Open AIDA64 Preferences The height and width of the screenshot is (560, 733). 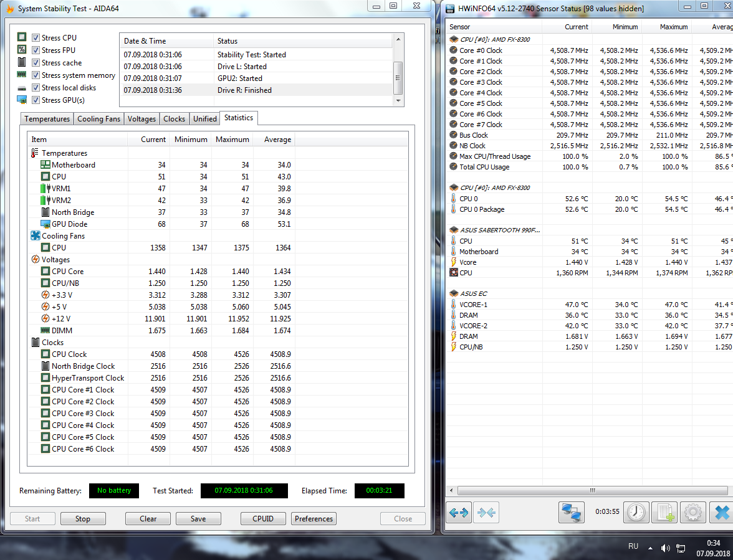pos(314,518)
